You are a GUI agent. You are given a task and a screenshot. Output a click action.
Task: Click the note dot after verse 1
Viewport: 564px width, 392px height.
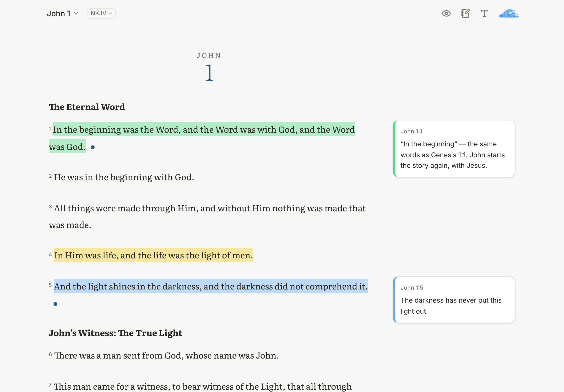pos(92,147)
